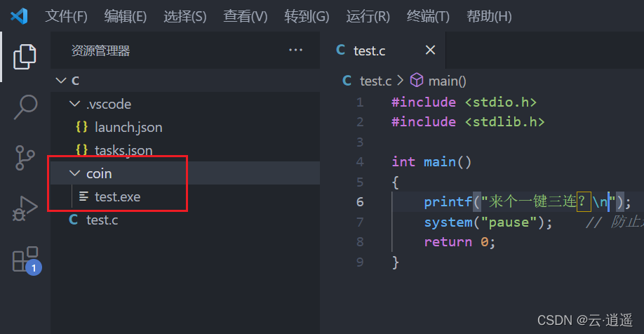The height and width of the screenshot is (334, 644).
Task: Click the test.exe file icon
Action: (x=83, y=196)
